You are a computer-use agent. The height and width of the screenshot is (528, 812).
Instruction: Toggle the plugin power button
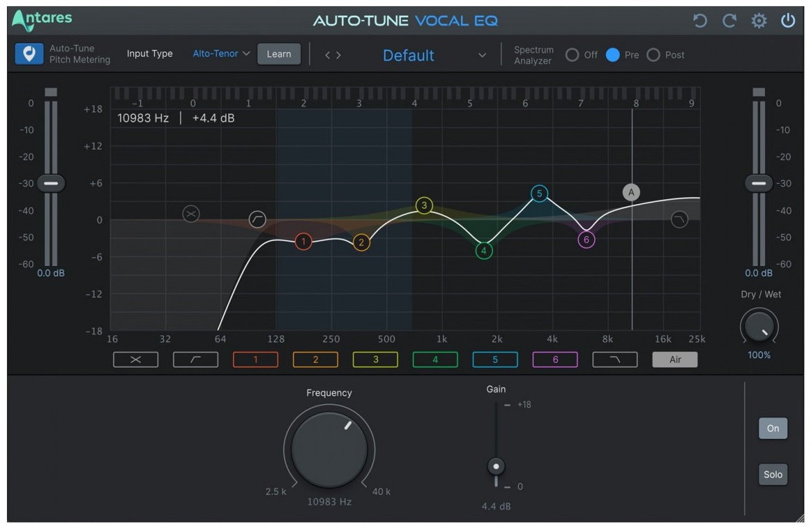click(788, 21)
